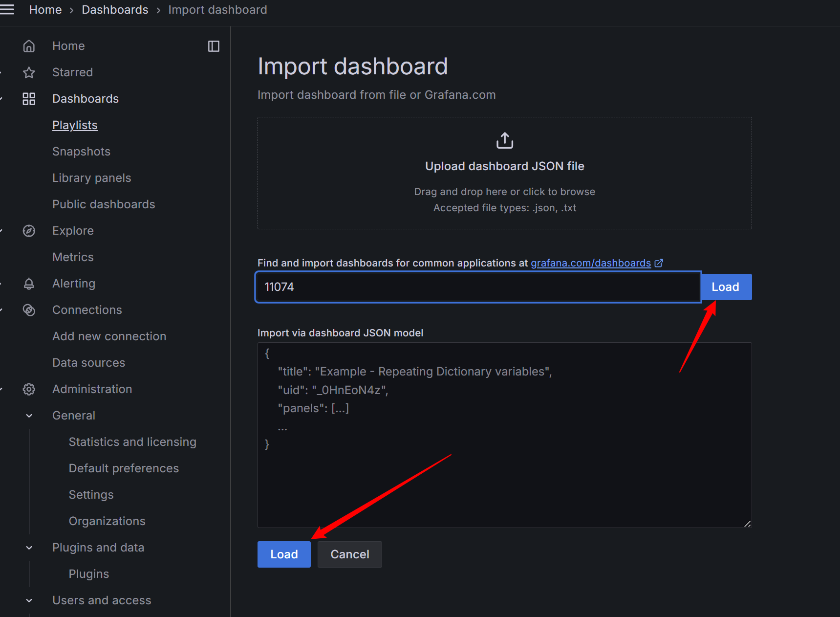Click the Connections icon
840x617 pixels.
click(x=29, y=310)
